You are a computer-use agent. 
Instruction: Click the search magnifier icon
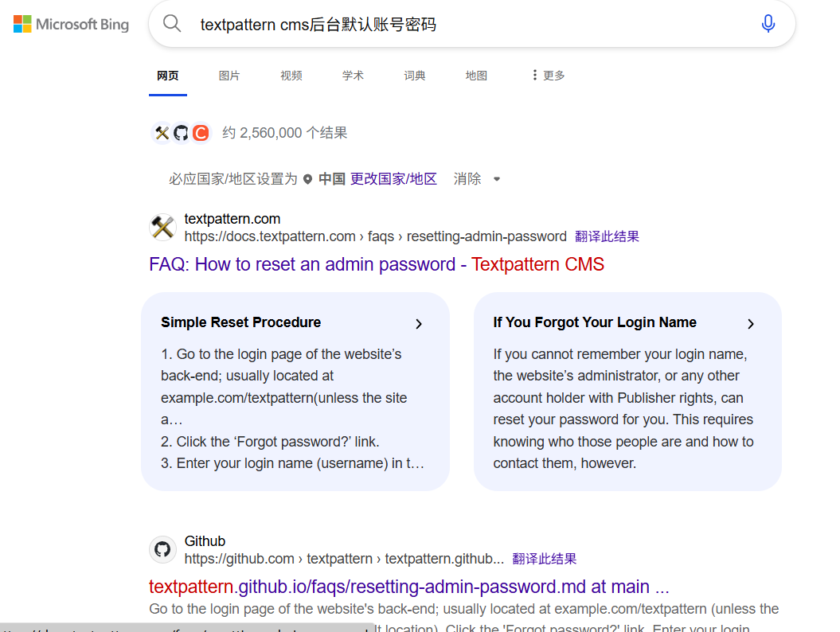pos(172,23)
